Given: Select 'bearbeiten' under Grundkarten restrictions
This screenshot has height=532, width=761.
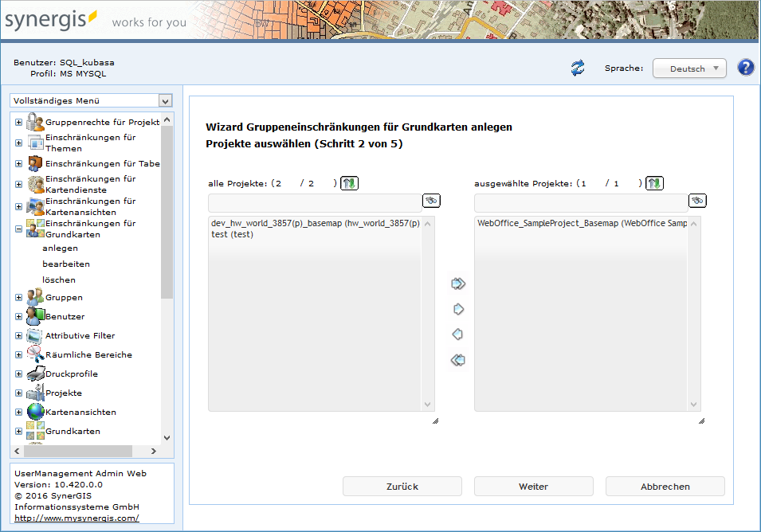Looking at the screenshot, I should [x=66, y=264].
